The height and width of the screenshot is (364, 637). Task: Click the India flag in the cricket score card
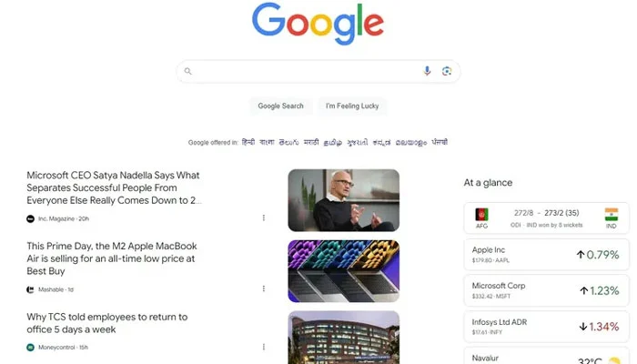[x=611, y=215]
